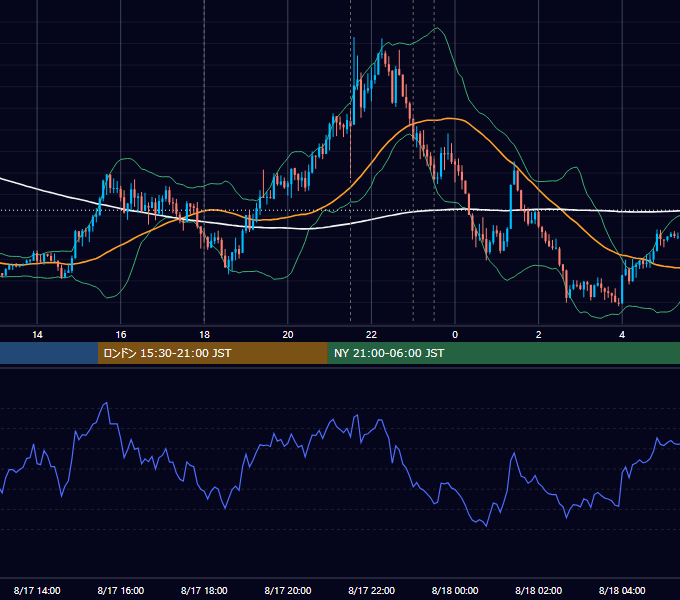Click the 14 hour label on price chart axis
Image resolution: width=680 pixels, height=600 pixels.
37,335
